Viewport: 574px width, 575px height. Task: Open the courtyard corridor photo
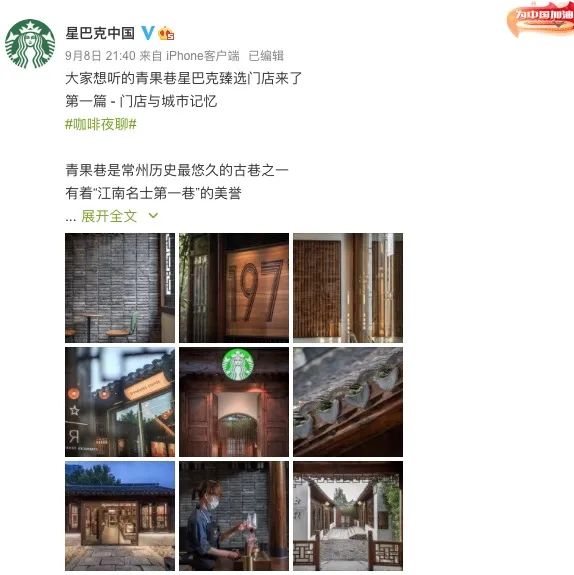[x=348, y=516]
